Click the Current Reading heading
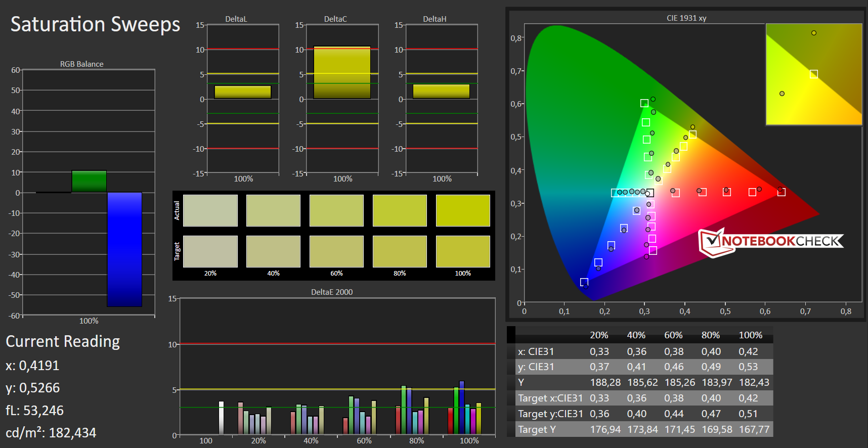Image resolution: width=868 pixels, height=448 pixels. 63,342
